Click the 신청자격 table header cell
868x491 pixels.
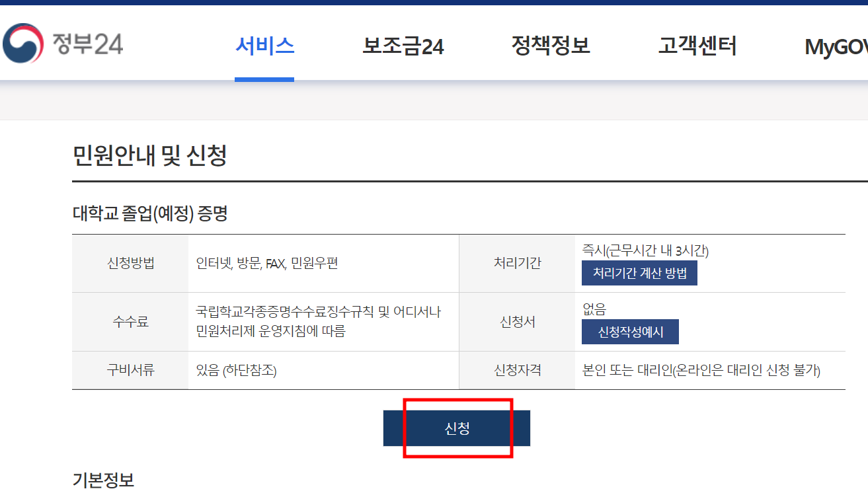517,370
